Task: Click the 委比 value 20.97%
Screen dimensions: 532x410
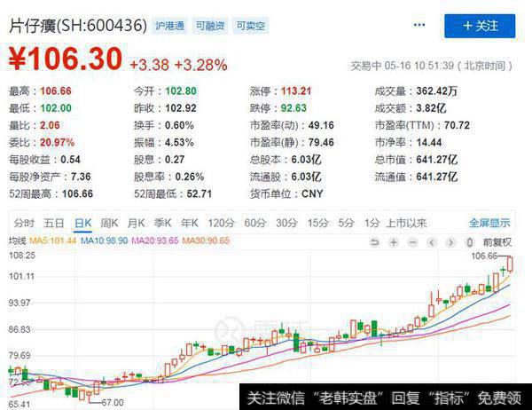Action: [x=58, y=142]
